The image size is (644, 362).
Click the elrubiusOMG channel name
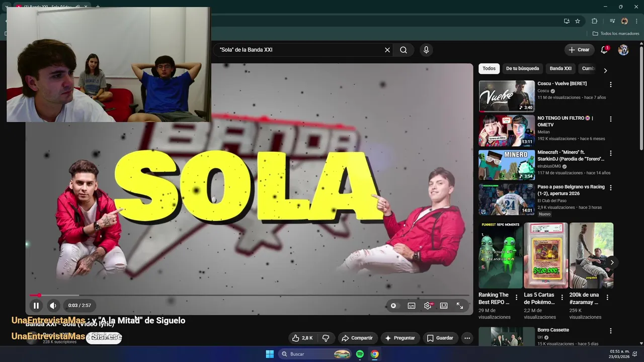point(549,166)
